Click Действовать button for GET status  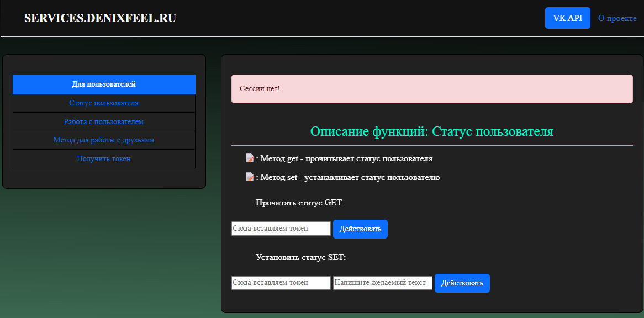click(x=360, y=229)
